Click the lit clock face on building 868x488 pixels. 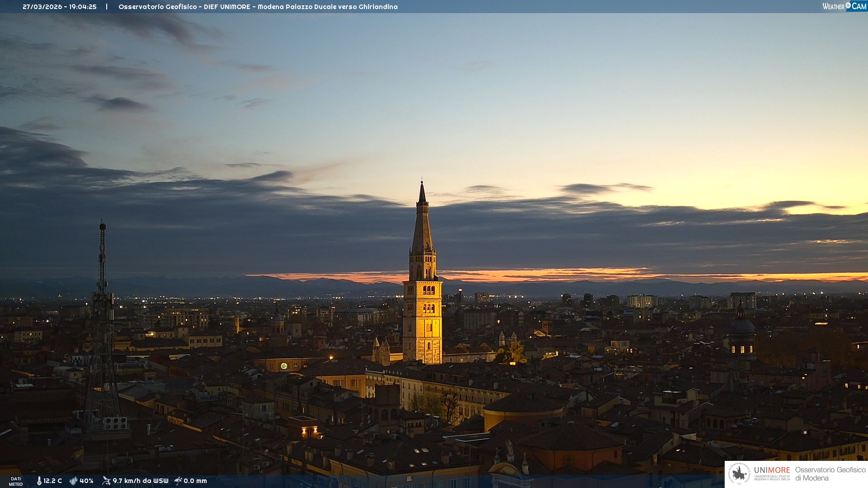point(284,366)
